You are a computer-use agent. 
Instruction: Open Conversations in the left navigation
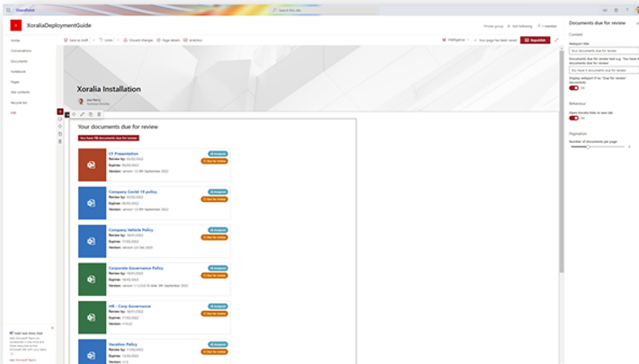coord(21,51)
